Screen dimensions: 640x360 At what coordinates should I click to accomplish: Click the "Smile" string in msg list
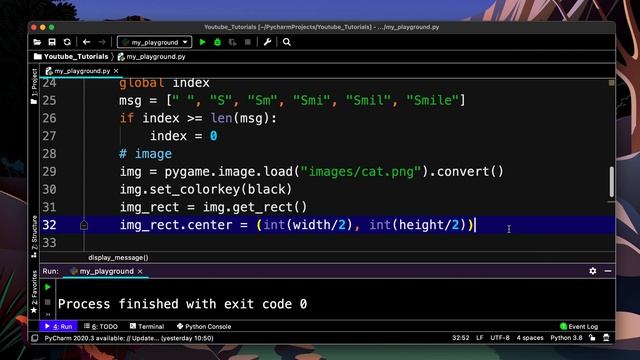pos(433,100)
